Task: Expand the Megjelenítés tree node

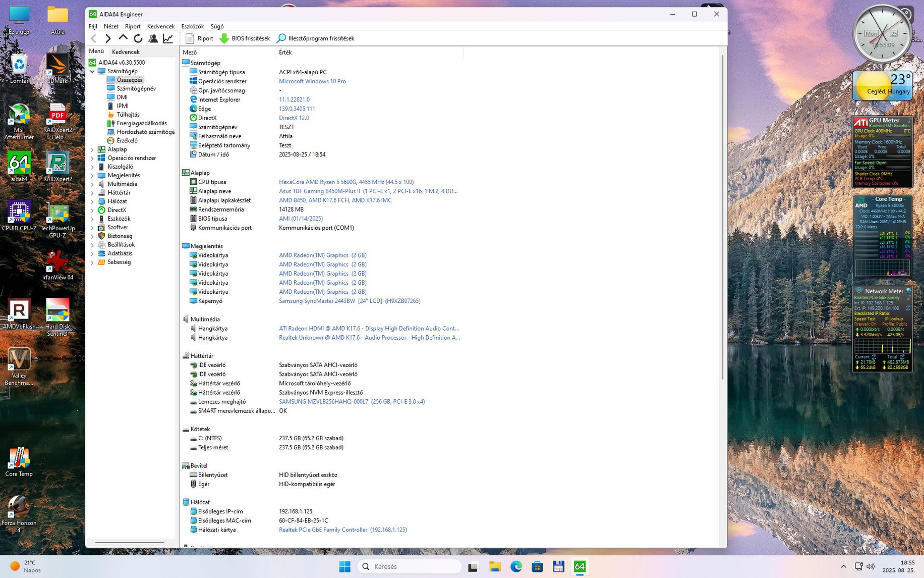Action: tap(93, 176)
